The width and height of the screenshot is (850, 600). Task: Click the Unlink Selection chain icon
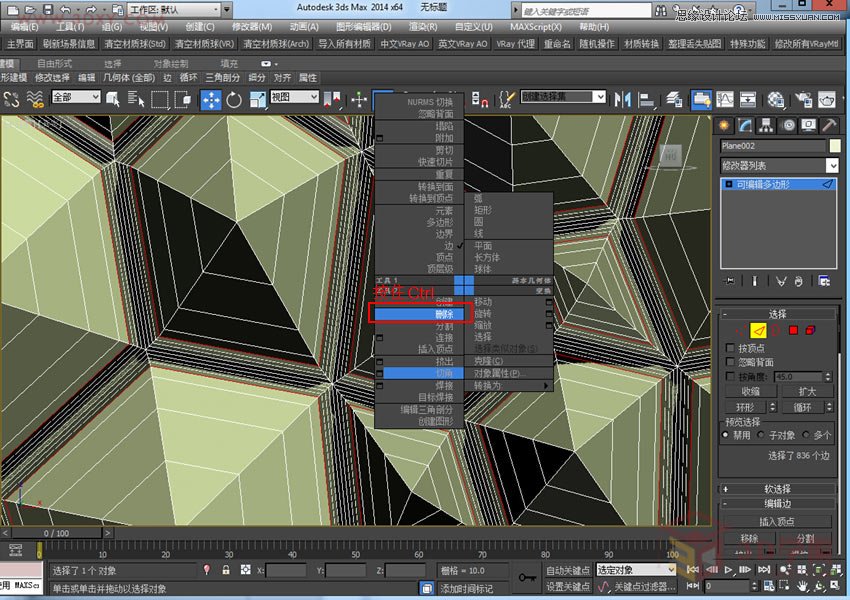[11, 100]
